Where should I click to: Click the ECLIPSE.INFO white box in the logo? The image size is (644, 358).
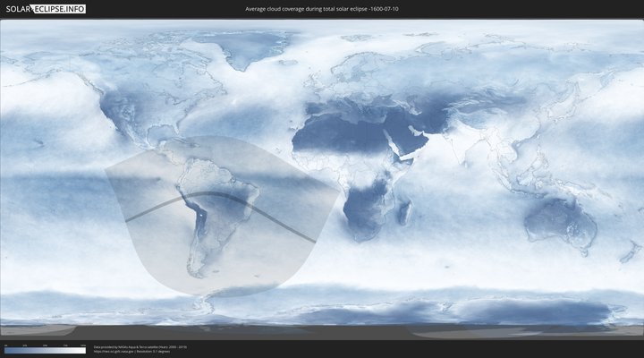[61, 9]
